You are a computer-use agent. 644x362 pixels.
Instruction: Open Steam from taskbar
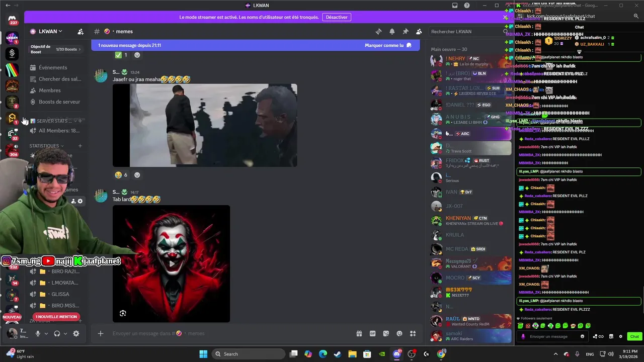tap(338, 354)
